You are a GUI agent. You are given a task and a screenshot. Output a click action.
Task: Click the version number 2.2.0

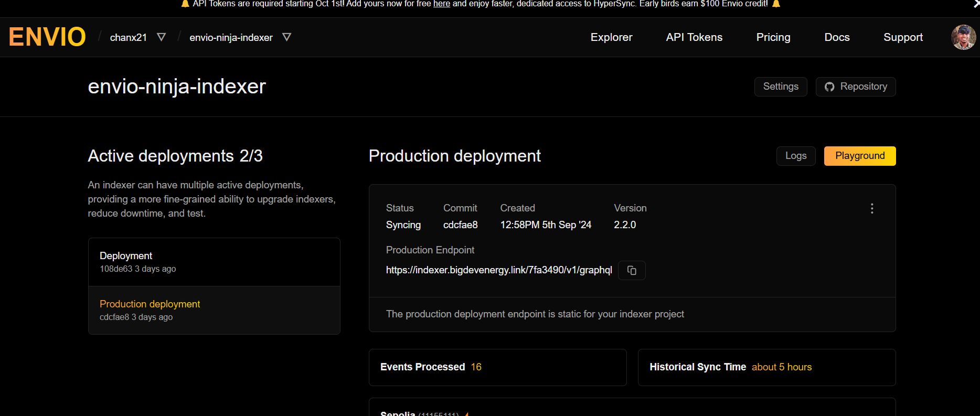(x=625, y=225)
